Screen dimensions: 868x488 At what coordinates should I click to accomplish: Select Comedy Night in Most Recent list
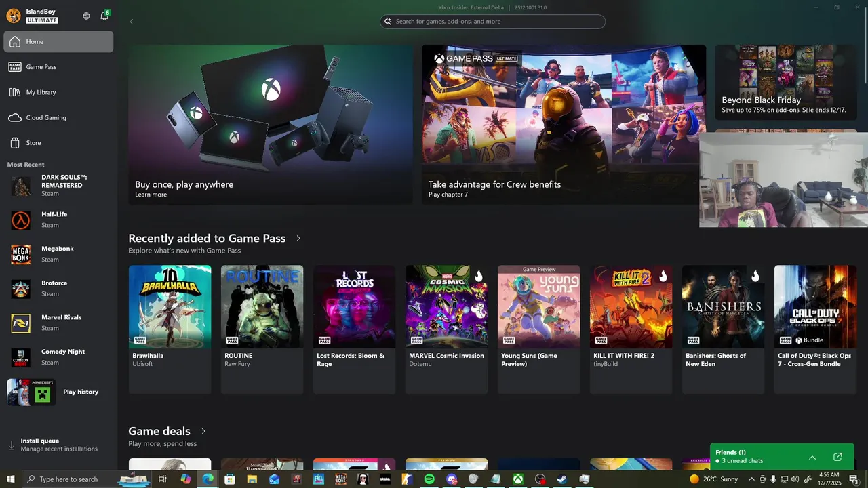click(58, 357)
